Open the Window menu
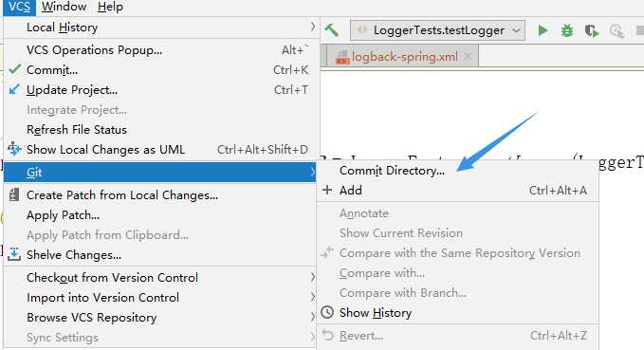 [x=64, y=7]
